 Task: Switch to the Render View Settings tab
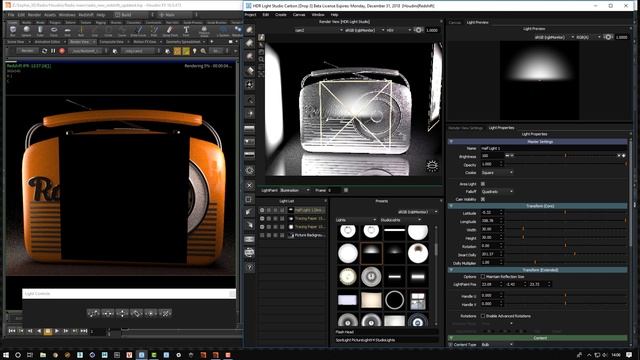pyautogui.click(x=465, y=128)
